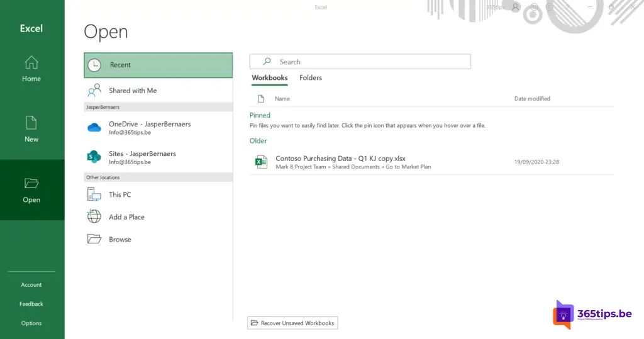Sort by Name column header

[282, 99]
